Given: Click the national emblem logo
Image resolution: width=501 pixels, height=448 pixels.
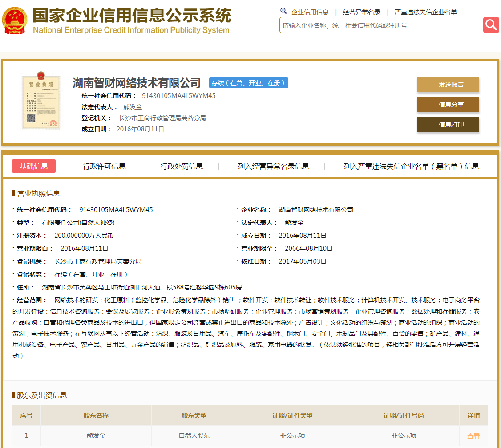Looking at the screenshot, I should (15, 20).
